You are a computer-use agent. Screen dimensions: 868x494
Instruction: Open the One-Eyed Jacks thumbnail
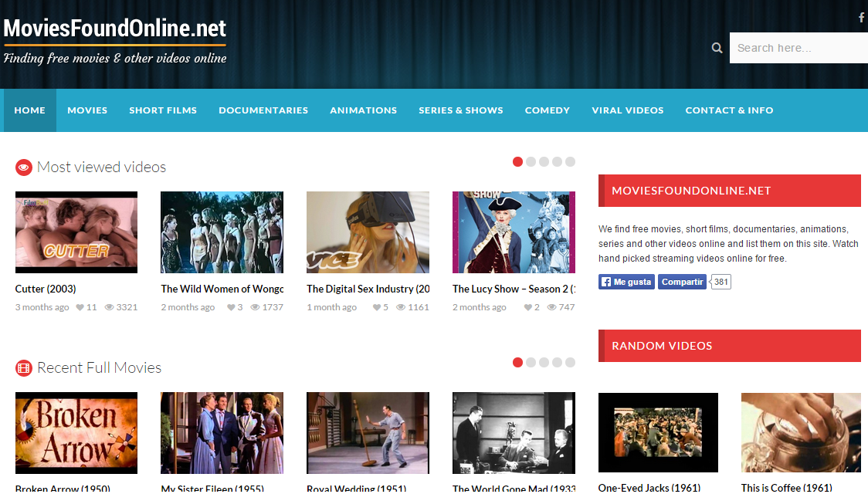coord(658,432)
